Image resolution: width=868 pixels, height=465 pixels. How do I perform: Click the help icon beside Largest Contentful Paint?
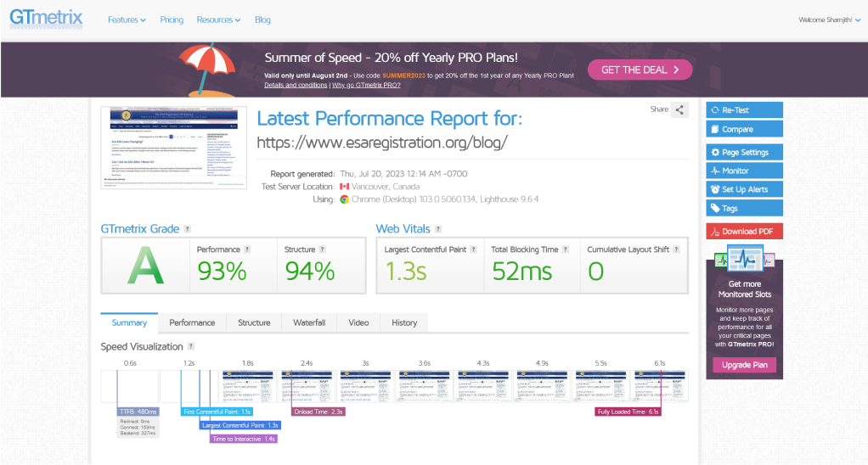click(x=473, y=249)
